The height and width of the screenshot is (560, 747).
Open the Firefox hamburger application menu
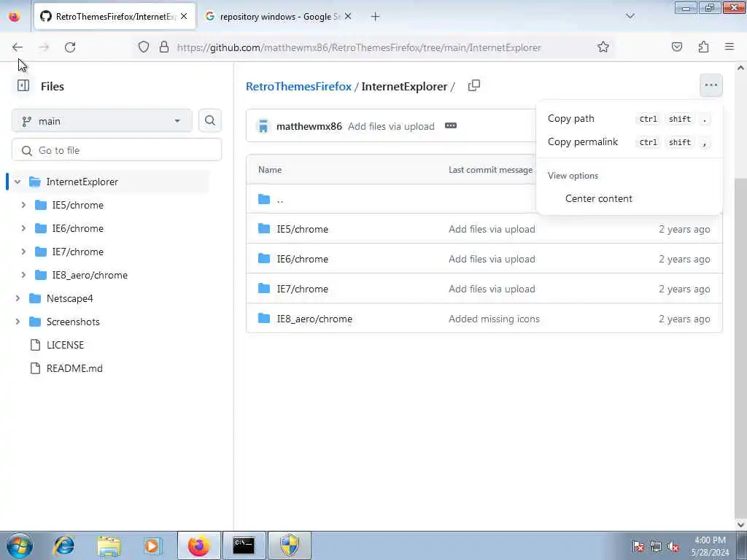729,47
